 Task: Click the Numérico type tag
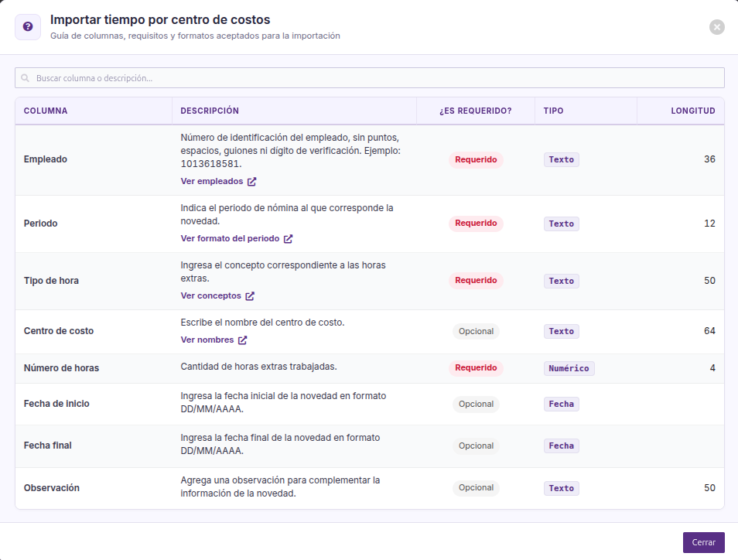(569, 368)
